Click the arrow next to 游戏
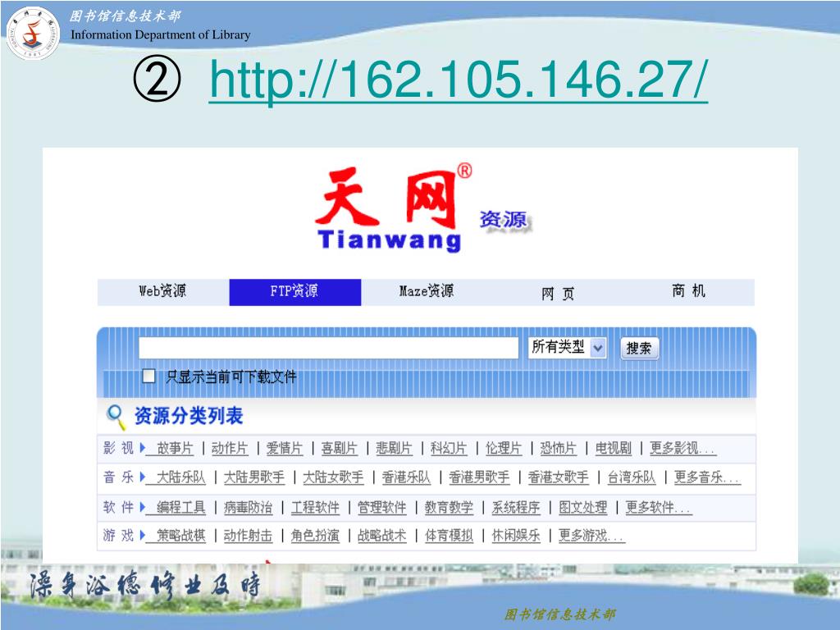840x630 pixels. [x=143, y=535]
